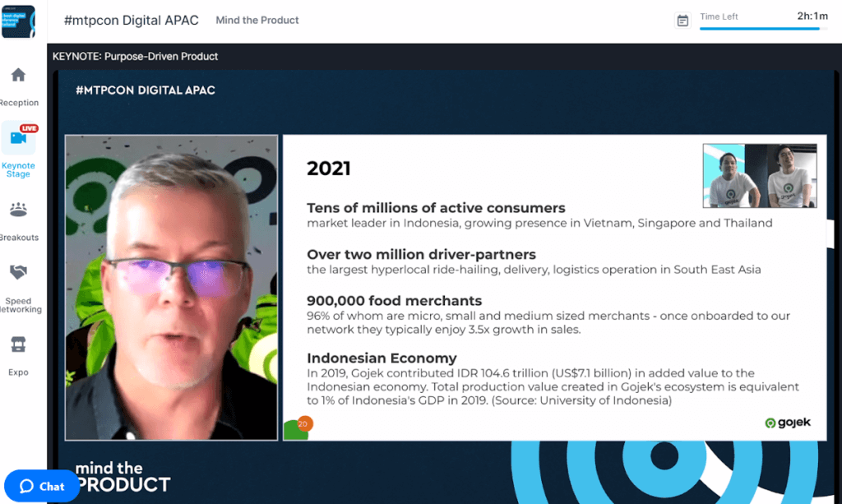Viewport: 842px width, 504px height.
Task: Click the red LIVE badge
Action: click(x=29, y=128)
